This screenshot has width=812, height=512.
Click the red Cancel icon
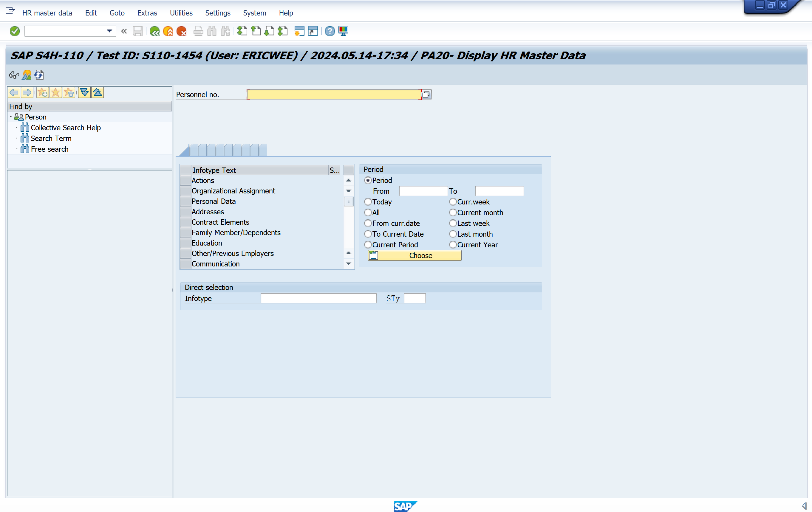[181, 31]
